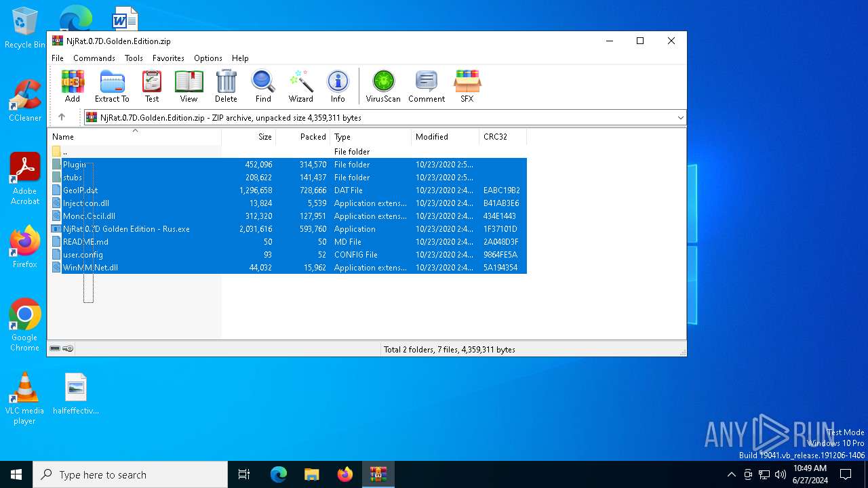
Task: Open the Commands menu
Action: 94,58
